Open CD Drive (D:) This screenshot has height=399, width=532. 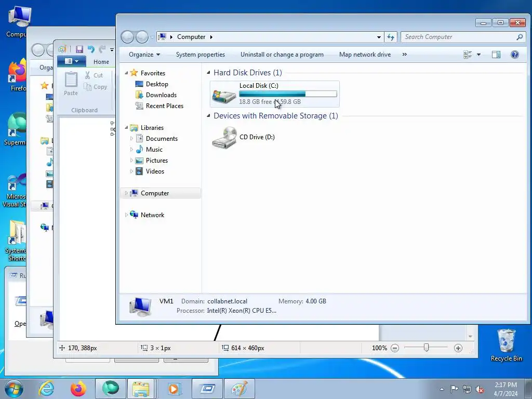[x=244, y=137]
